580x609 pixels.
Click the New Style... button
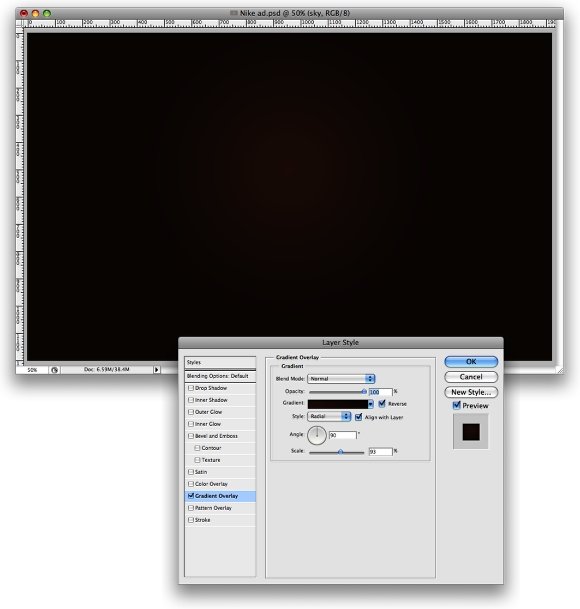471,392
